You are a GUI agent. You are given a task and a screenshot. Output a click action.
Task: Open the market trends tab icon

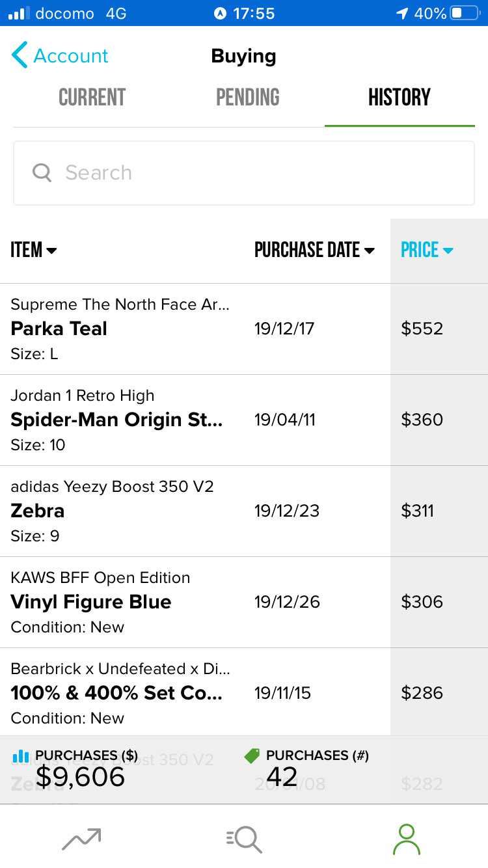pyautogui.click(x=81, y=839)
